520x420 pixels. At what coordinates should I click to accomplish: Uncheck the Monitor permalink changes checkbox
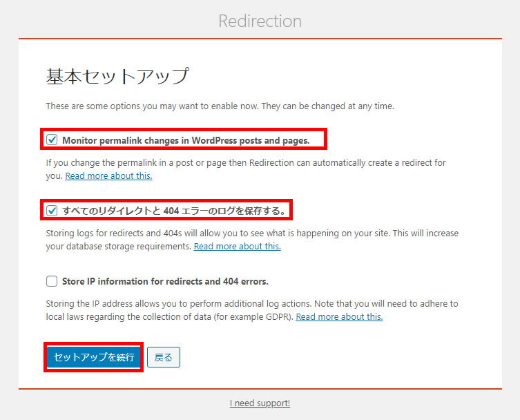(52, 140)
